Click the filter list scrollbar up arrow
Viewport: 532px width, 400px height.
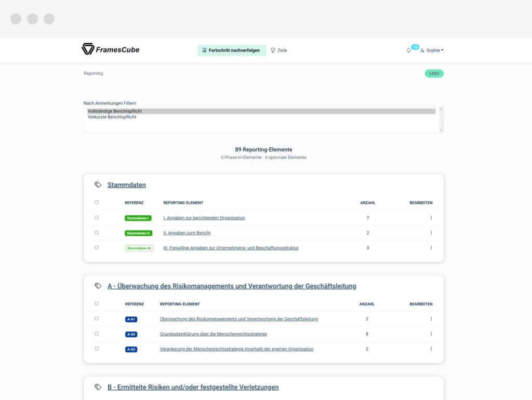point(441,109)
